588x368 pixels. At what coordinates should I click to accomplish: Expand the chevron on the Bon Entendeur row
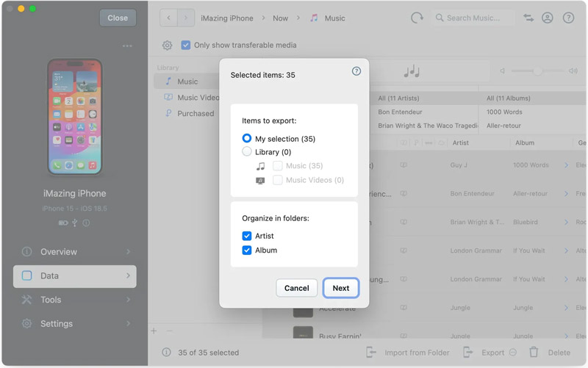tap(566, 194)
